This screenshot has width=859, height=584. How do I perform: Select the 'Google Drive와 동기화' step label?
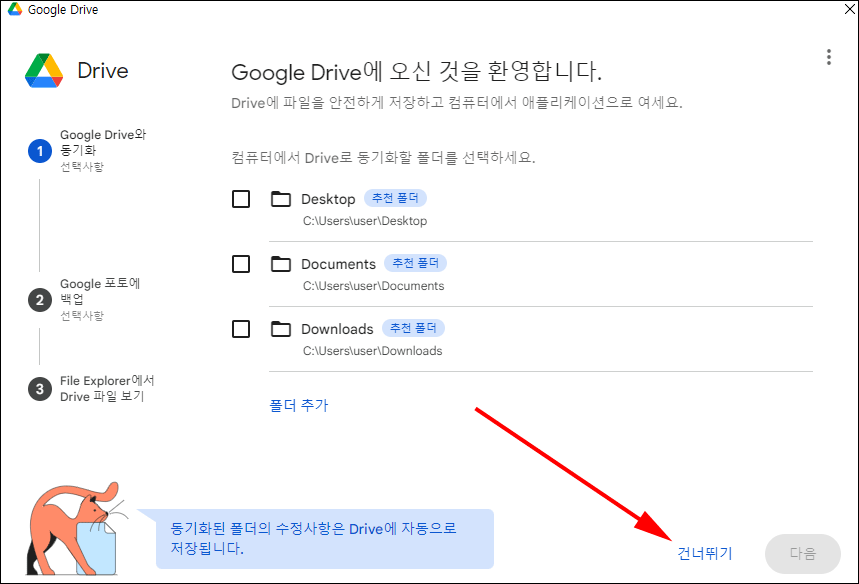click(103, 142)
